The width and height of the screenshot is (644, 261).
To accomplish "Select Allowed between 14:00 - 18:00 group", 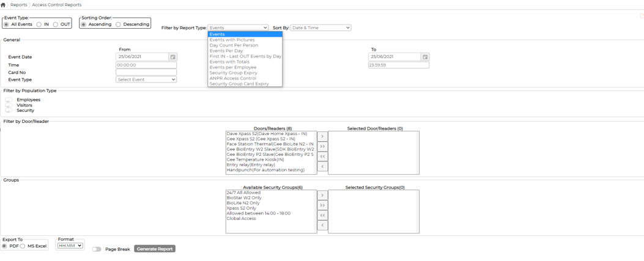I will [270, 213].
